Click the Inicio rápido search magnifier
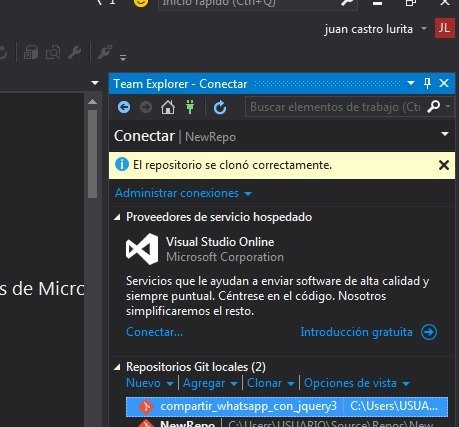 click(x=347, y=3)
